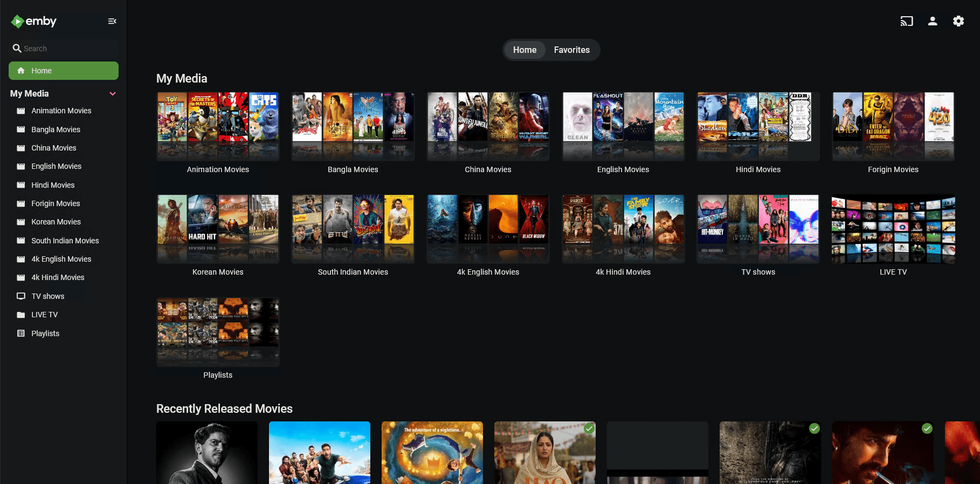Open the LIVE TV library thumbnail
The image size is (980, 484).
coord(893,229)
